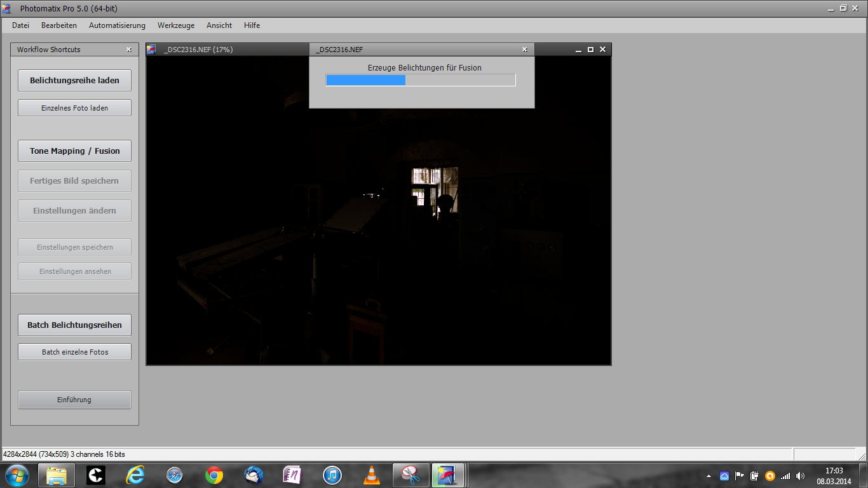Launch iTunes from the taskbar
The image size is (868, 488).
coord(332,475)
